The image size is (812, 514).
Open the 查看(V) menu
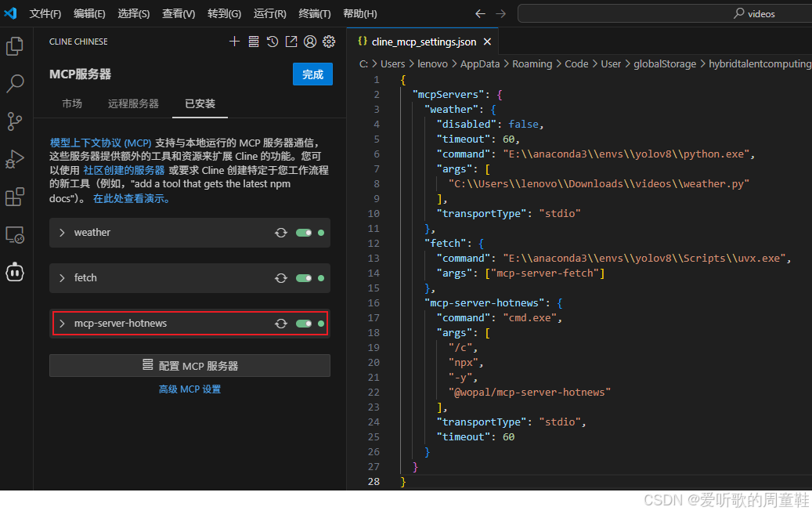[x=179, y=13]
